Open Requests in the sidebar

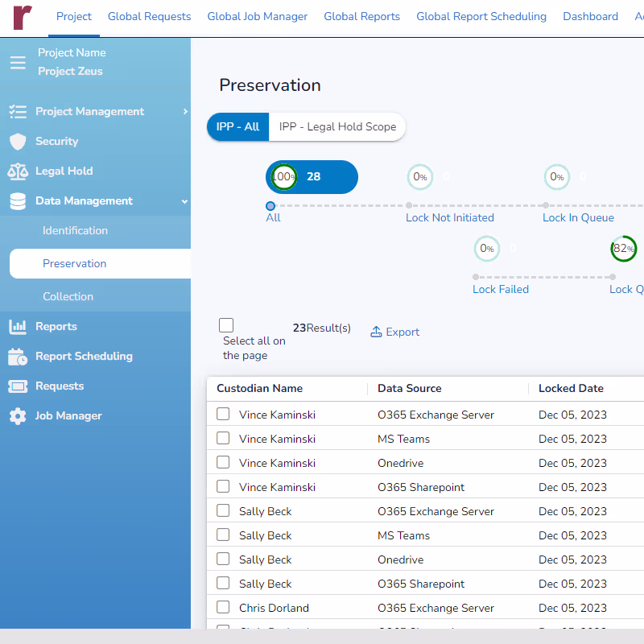[60, 386]
